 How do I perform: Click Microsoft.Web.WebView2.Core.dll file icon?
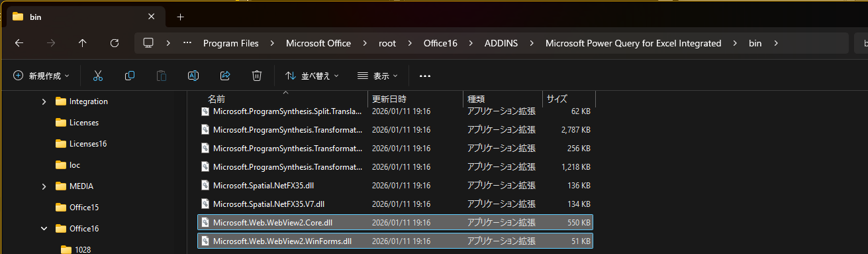coord(205,222)
